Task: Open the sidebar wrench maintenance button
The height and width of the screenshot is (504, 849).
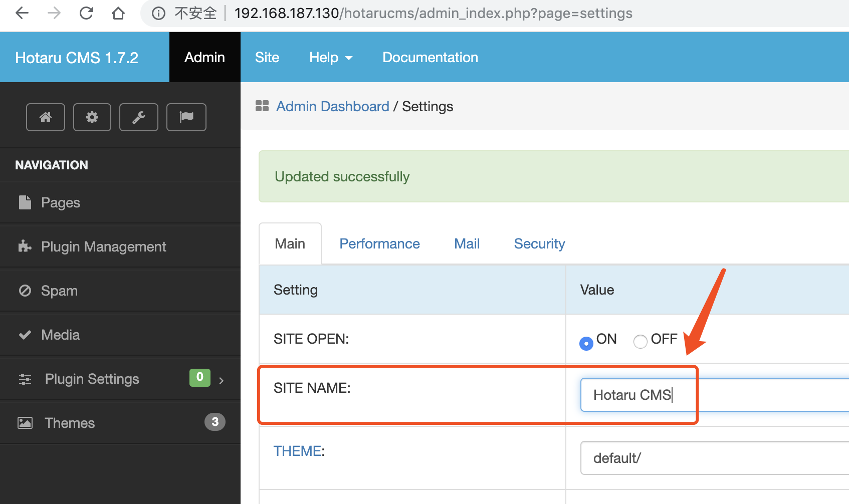Action: (x=139, y=117)
